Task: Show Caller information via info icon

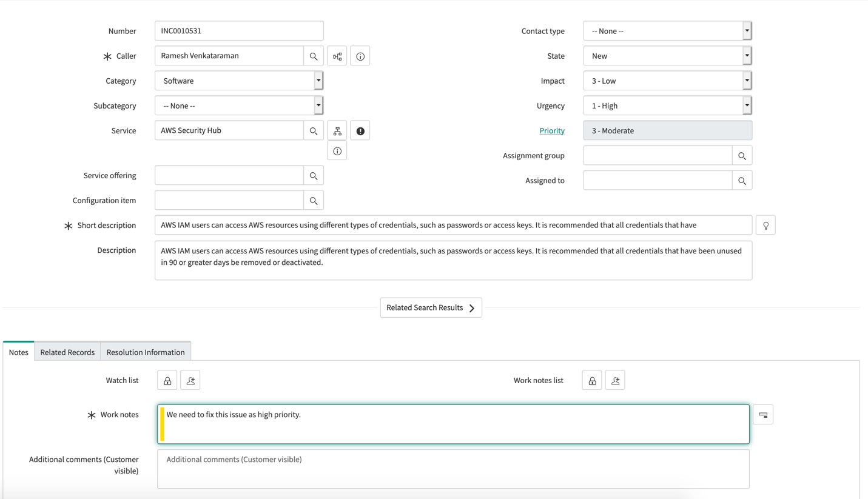Action: coord(360,55)
